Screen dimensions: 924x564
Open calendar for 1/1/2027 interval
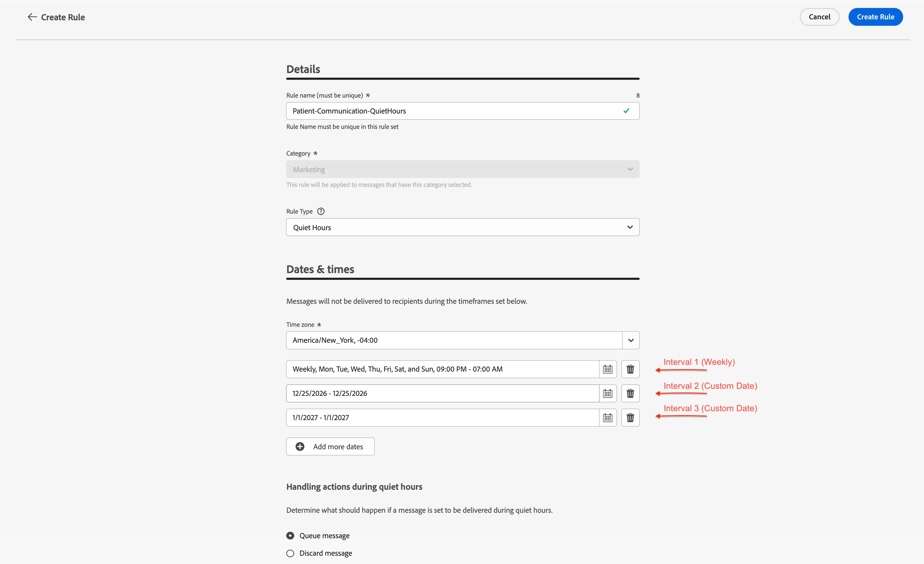[x=607, y=417]
